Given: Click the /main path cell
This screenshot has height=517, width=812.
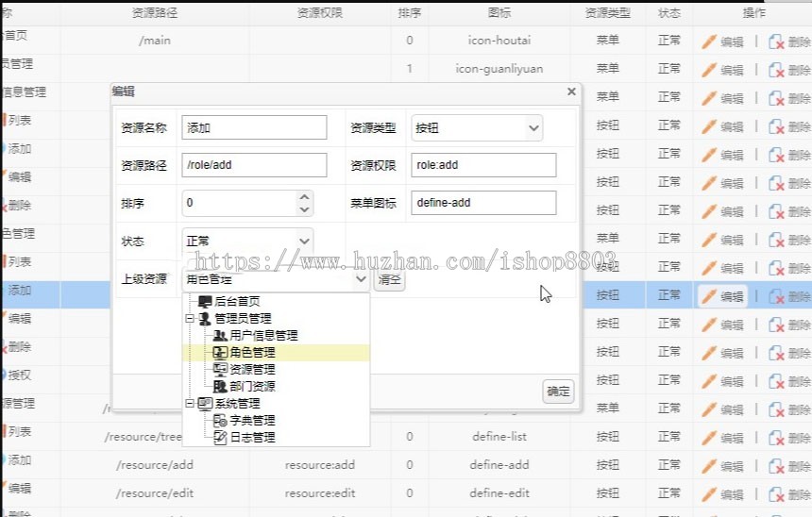Looking at the screenshot, I should [155, 41].
